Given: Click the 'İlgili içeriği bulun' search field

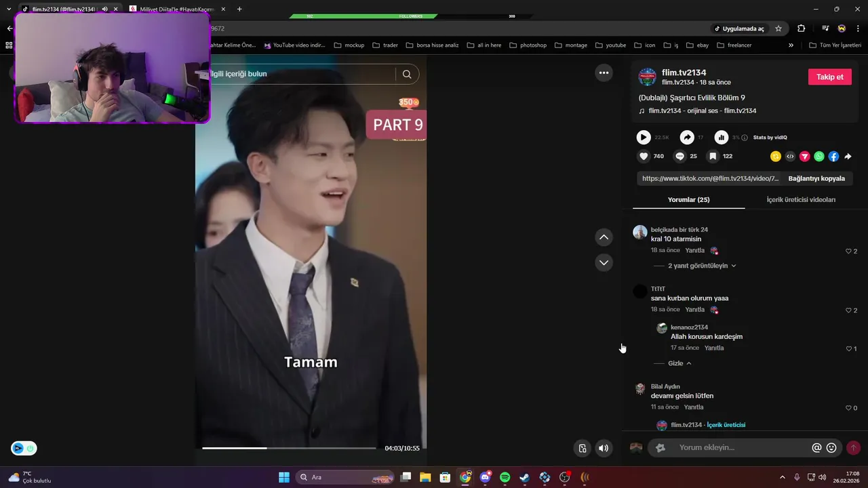Looking at the screenshot, I should click(302, 74).
